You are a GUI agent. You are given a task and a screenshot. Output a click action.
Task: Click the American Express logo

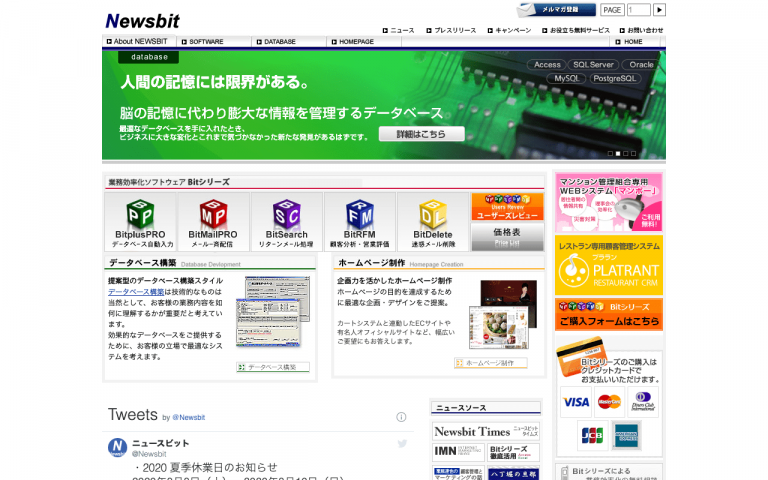tap(626, 435)
